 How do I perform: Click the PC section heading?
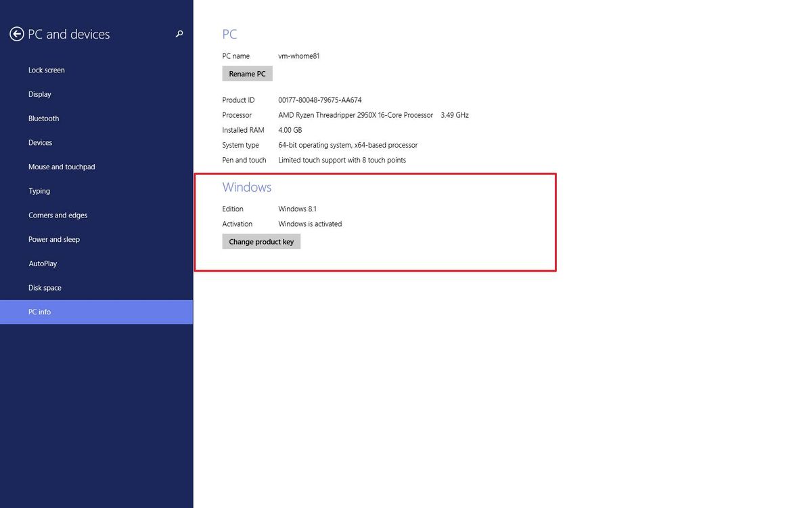coord(229,34)
